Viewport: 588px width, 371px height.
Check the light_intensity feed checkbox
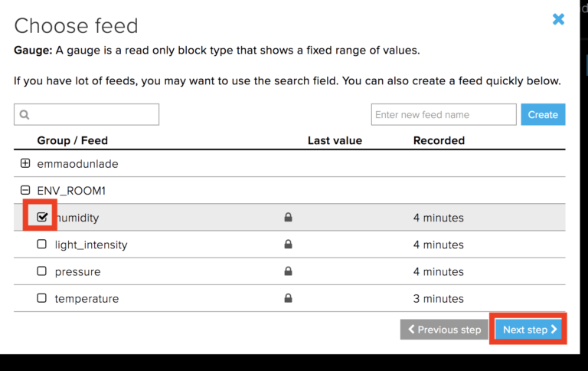point(42,245)
